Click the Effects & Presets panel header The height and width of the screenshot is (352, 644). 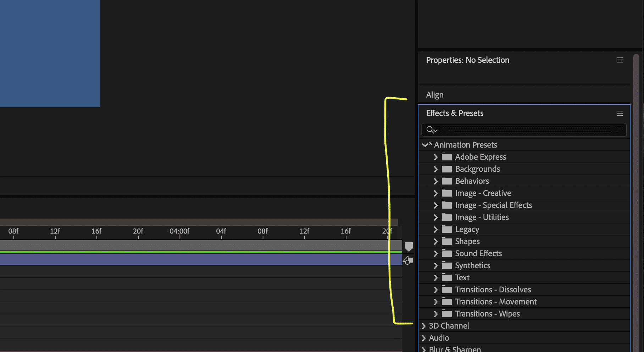coord(455,113)
